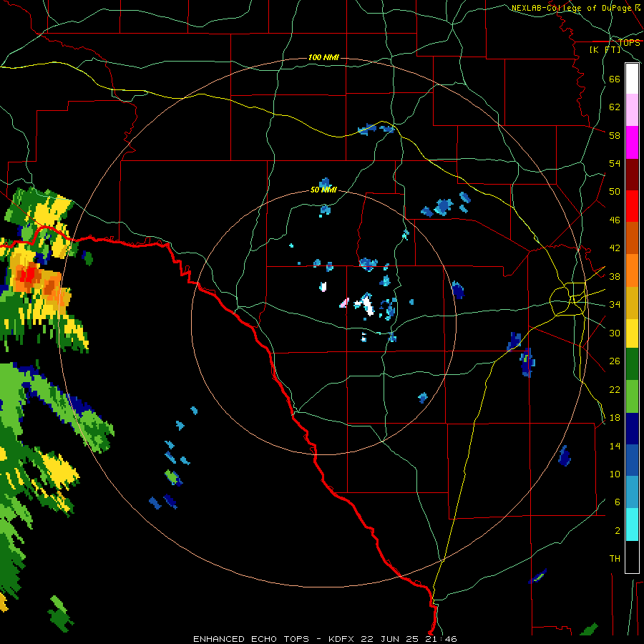The height and width of the screenshot is (644, 644).
Task: Click the legend value 66
Action: pyautogui.click(x=615, y=79)
